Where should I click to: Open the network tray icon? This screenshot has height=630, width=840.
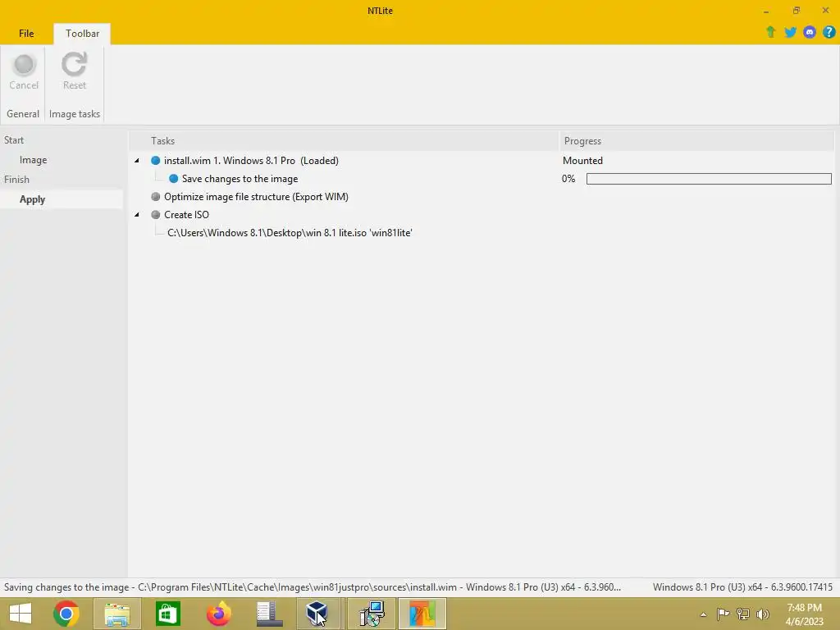743,614
